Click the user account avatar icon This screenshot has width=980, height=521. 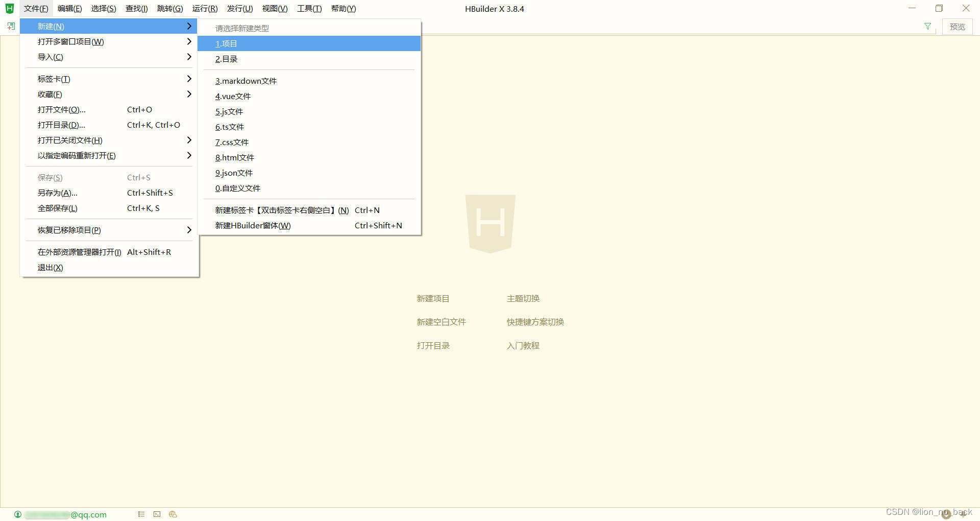[x=18, y=514]
